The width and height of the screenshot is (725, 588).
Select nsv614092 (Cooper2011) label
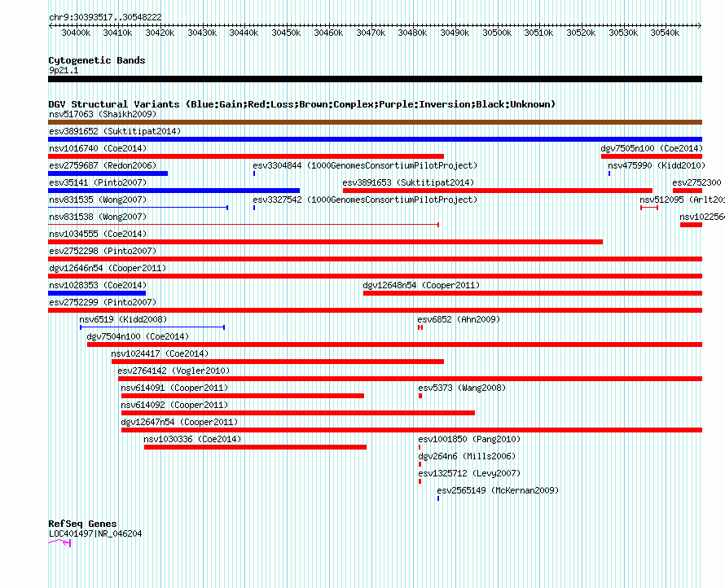pyautogui.click(x=174, y=405)
